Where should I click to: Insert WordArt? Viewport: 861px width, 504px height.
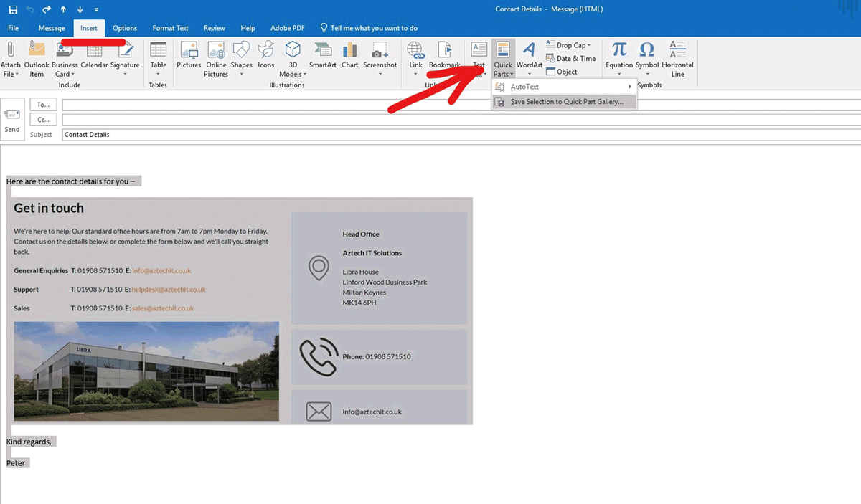tap(530, 59)
